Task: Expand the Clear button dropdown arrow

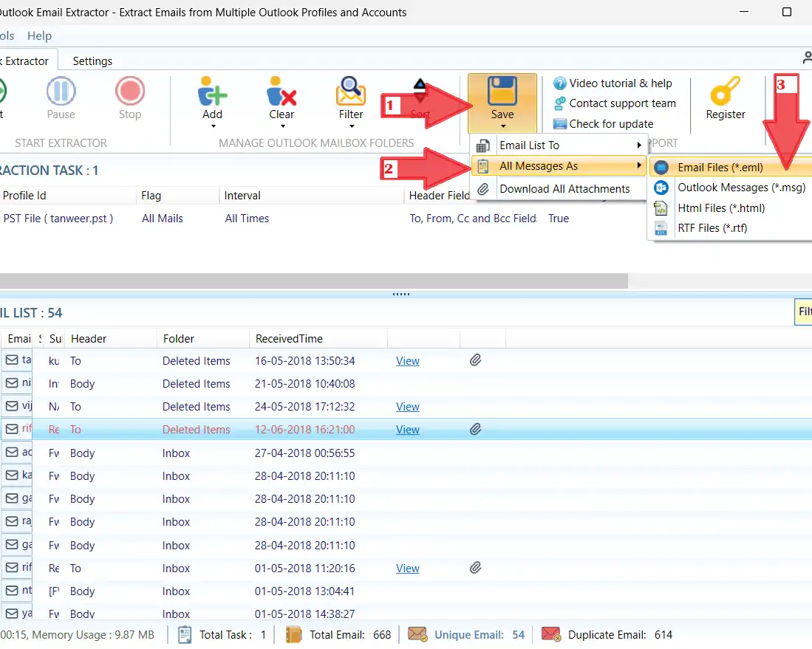Action: [x=283, y=126]
